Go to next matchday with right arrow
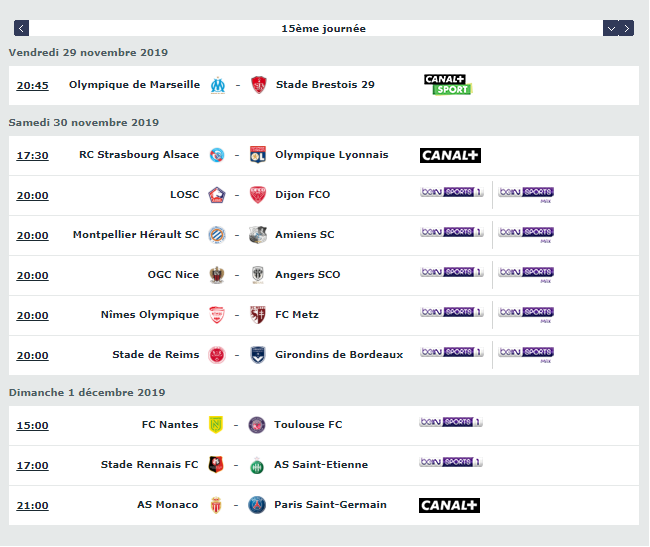The width and height of the screenshot is (650, 547). 626,28
